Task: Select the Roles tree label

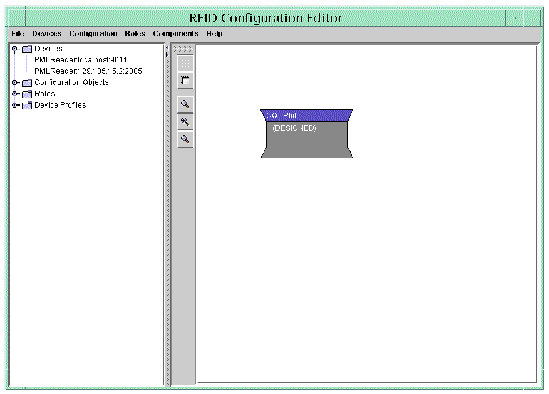Action: coord(45,94)
